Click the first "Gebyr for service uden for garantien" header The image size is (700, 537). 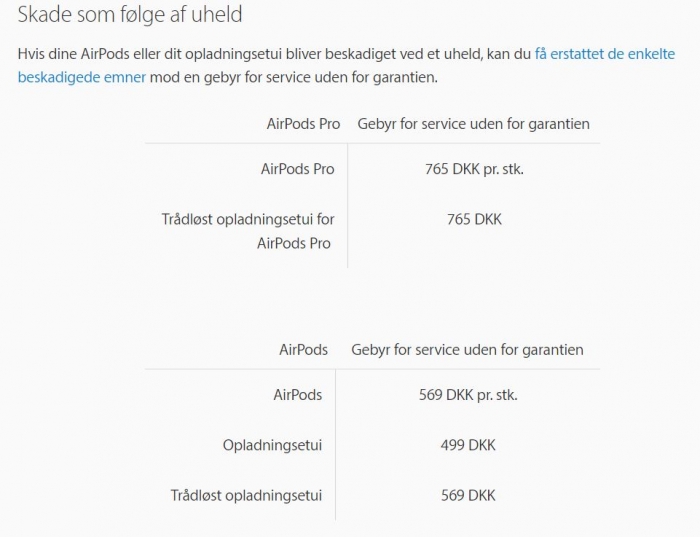click(474, 124)
